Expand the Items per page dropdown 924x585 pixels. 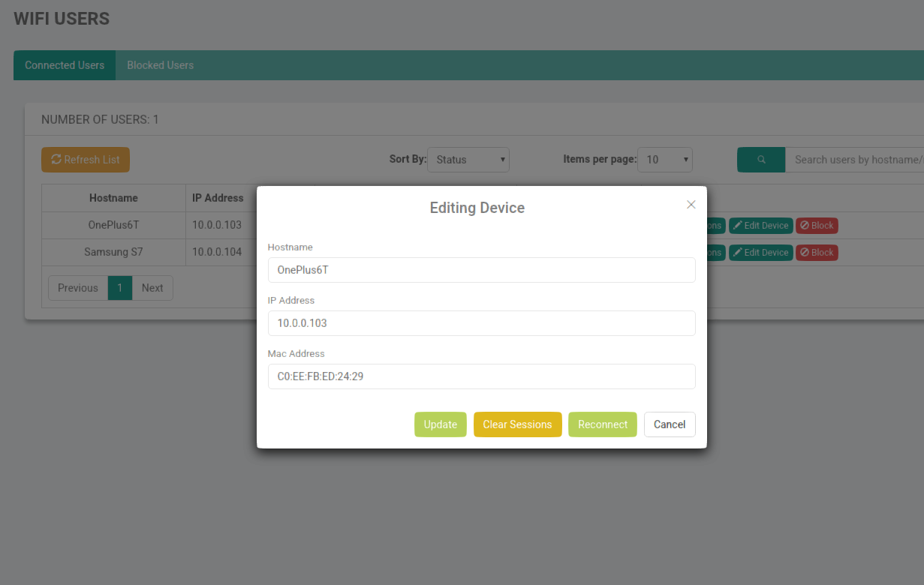point(665,160)
